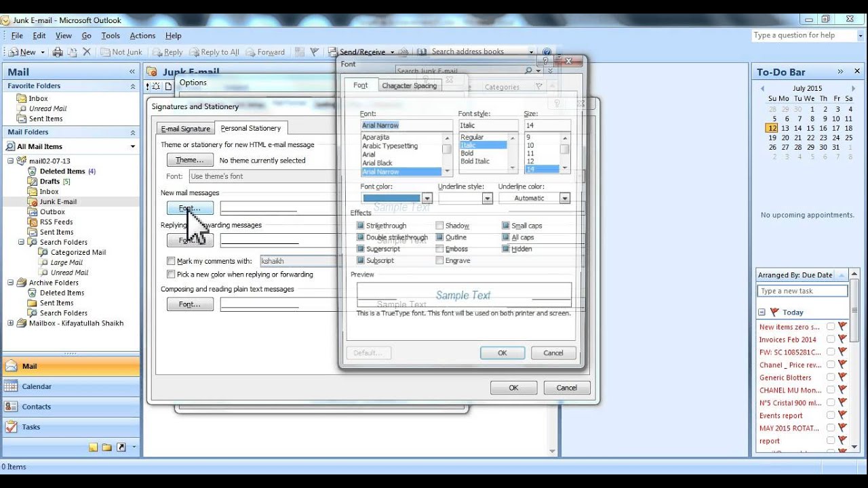Select Bold Italic in Font style list
The height and width of the screenshot is (488, 868).
(475, 161)
